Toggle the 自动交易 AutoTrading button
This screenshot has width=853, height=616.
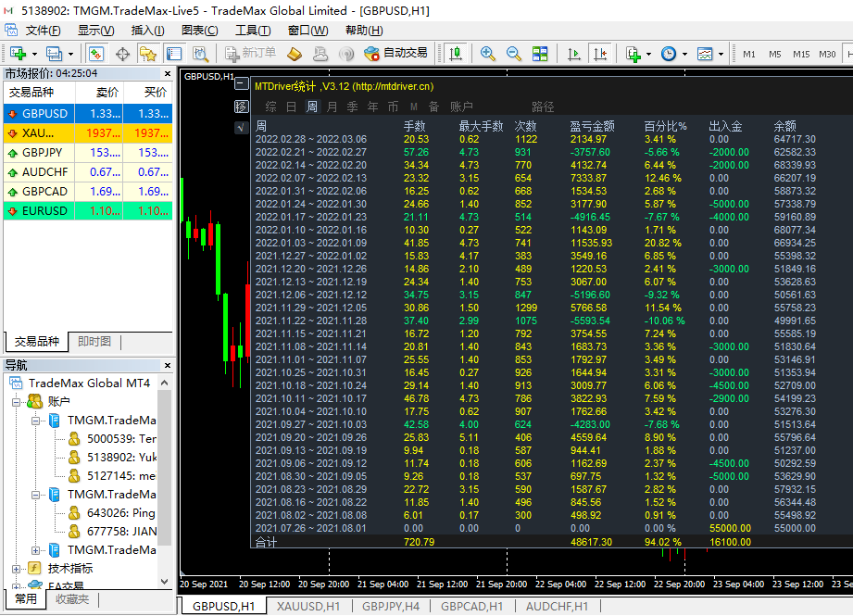(396, 54)
